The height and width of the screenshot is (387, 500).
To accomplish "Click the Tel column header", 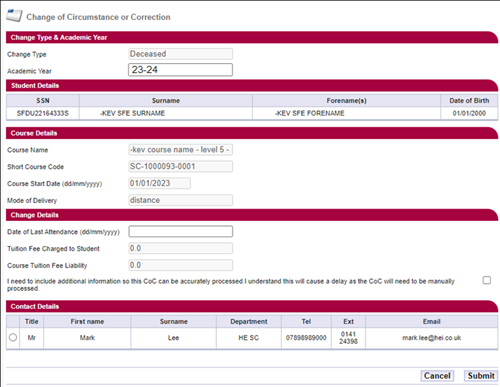I will coord(306,322).
